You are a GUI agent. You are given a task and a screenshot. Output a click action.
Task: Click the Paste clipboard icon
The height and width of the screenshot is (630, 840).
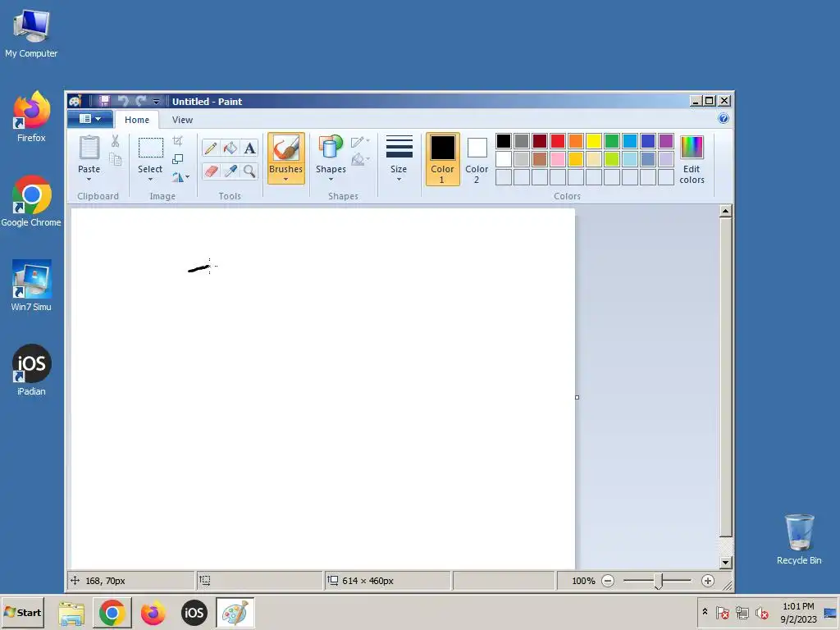pyautogui.click(x=89, y=148)
